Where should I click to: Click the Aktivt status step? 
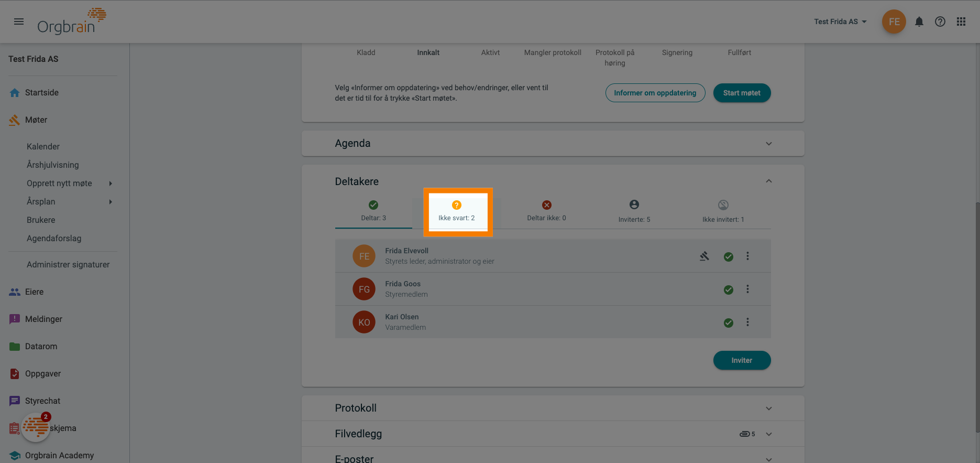click(490, 52)
